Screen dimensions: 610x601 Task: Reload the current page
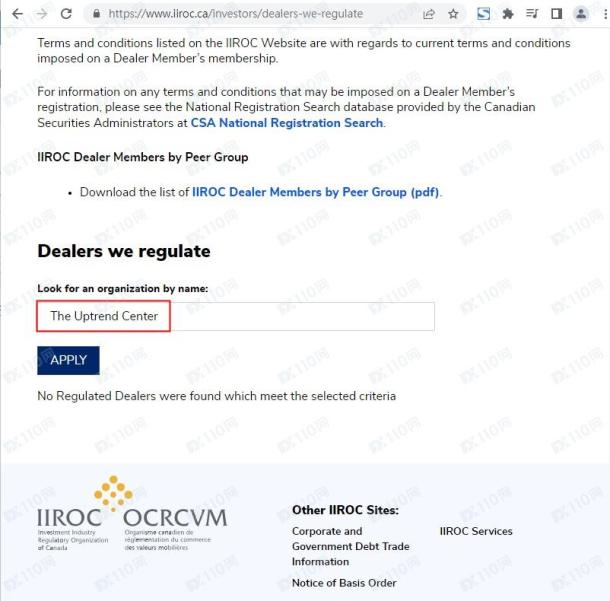click(x=67, y=14)
